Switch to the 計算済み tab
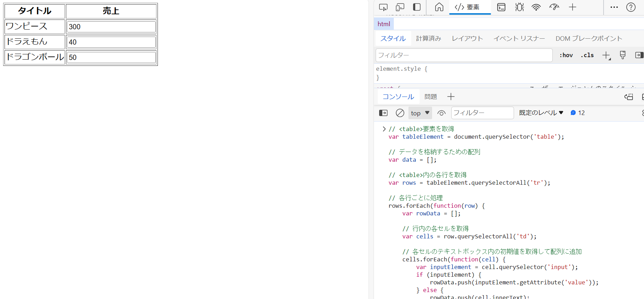The image size is (644, 299). click(x=429, y=38)
